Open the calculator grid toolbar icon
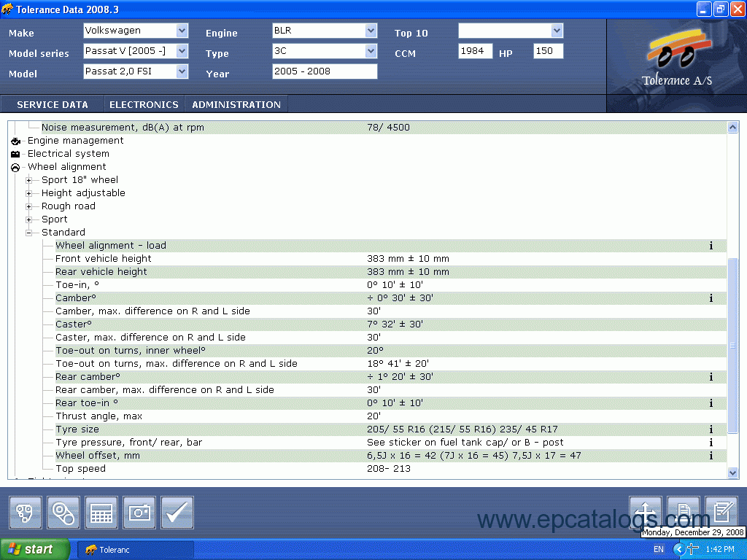The image size is (747, 560). pyautogui.click(x=101, y=513)
